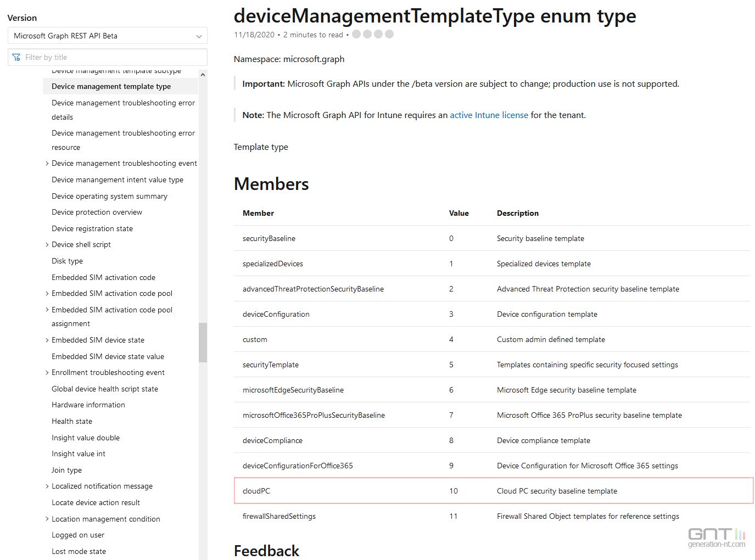Open Join type page
Screen dimensions: 755x560
[66, 470]
